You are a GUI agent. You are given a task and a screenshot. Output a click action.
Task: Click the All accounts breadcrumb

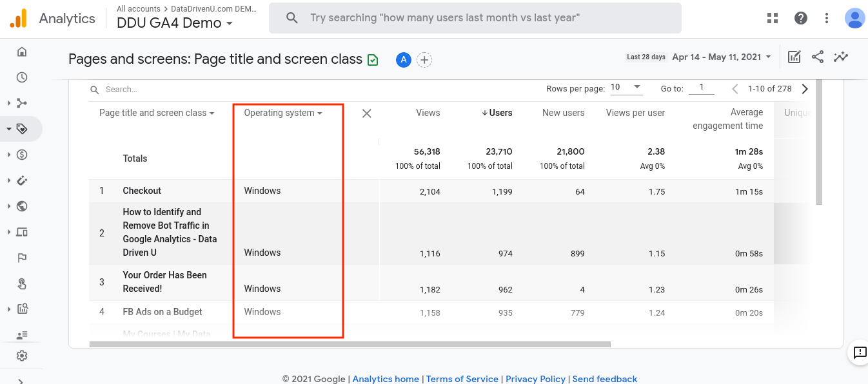click(139, 9)
